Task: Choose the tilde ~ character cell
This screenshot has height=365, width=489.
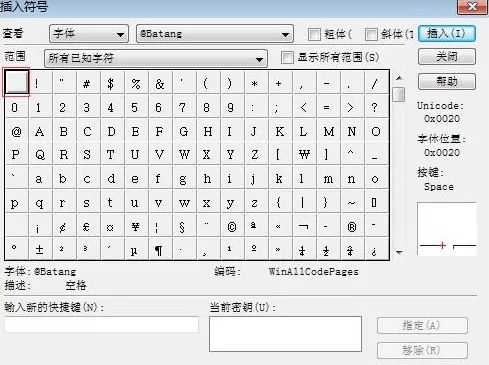Action: click(352, 202)
